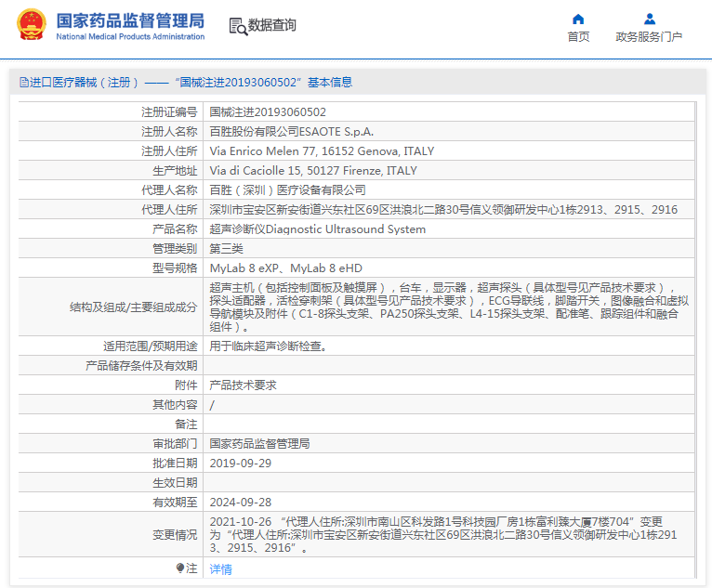Click National Medical Products Administration subtitle
712x588 pixels.
tap(130, 36)
